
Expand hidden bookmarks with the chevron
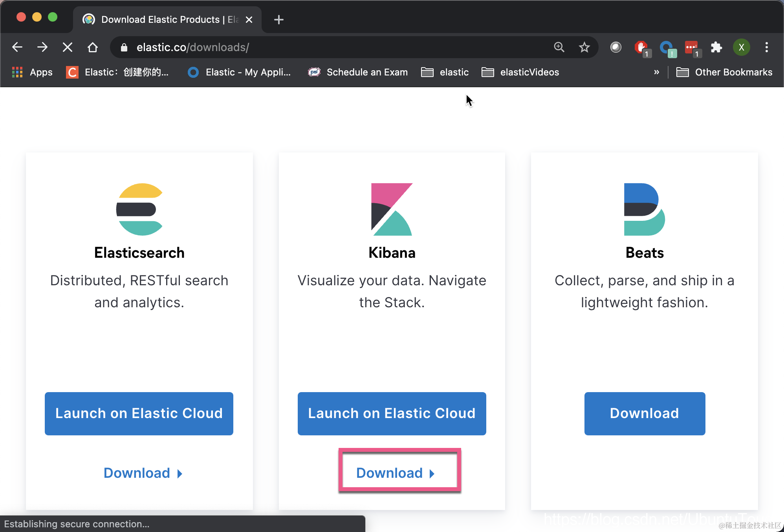pyautogui.click(x=656, y=72)
